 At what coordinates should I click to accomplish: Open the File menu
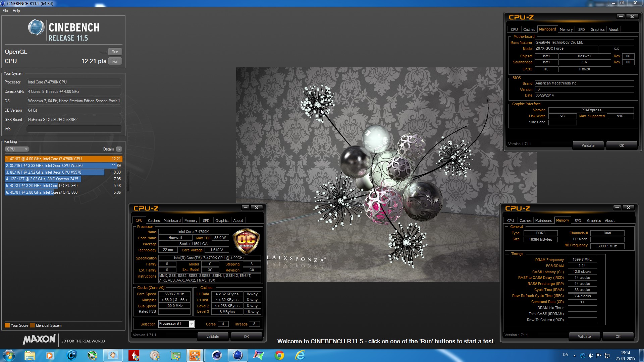coord(5,11)
